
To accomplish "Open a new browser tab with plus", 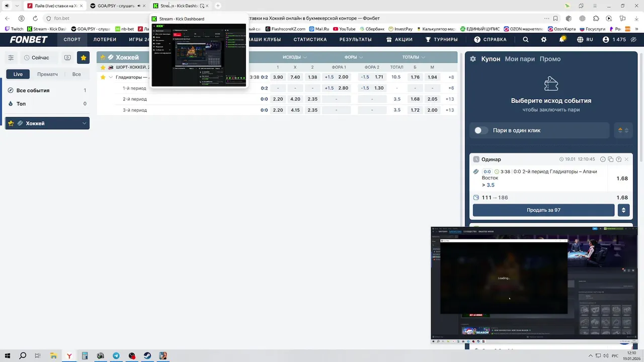I will pos(218,6).
